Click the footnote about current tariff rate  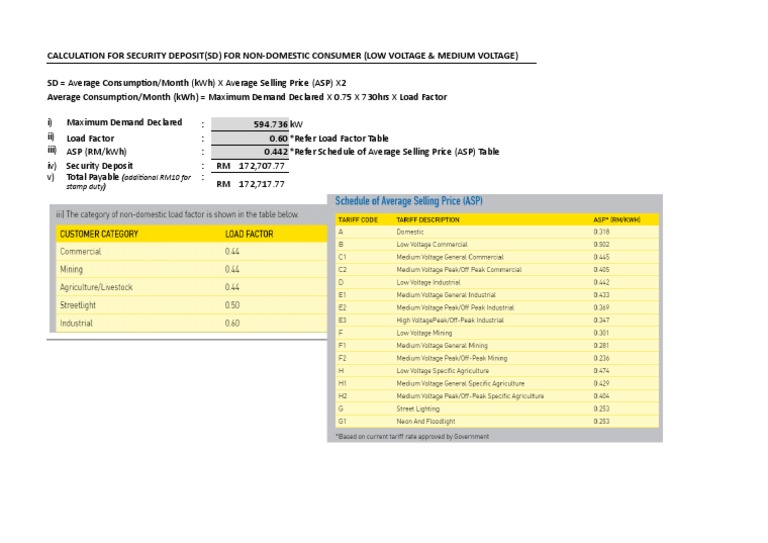(412, 436)
